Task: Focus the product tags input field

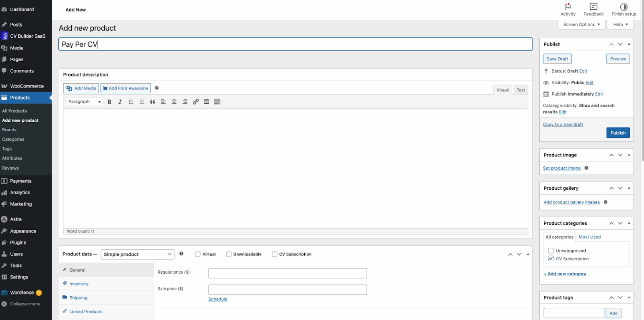Action: click(574, 313)
